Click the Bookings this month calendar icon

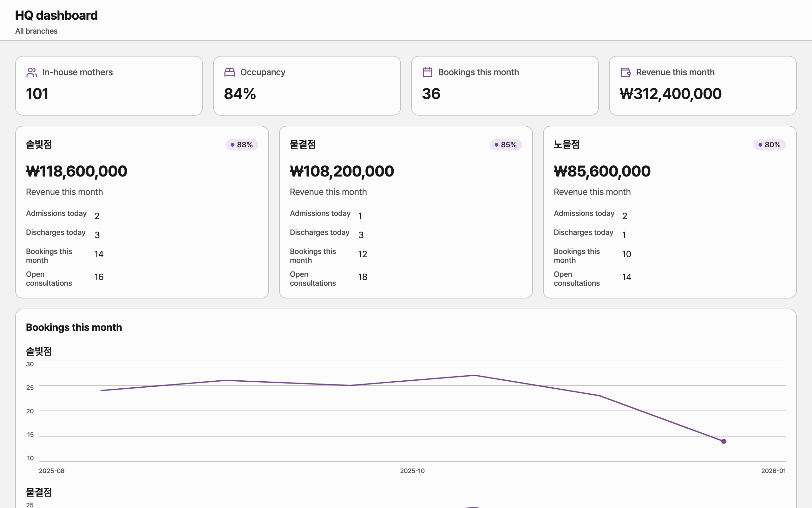point(428,72)
